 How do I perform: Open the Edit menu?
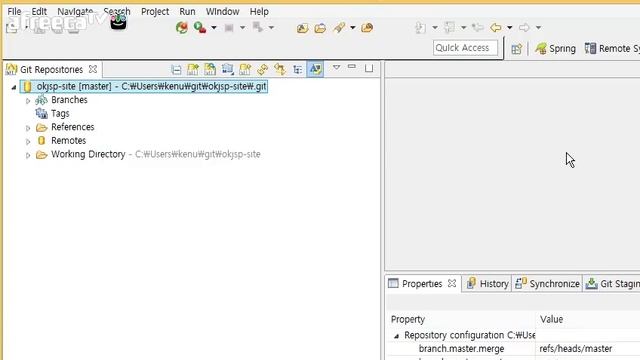click(39, 11)
